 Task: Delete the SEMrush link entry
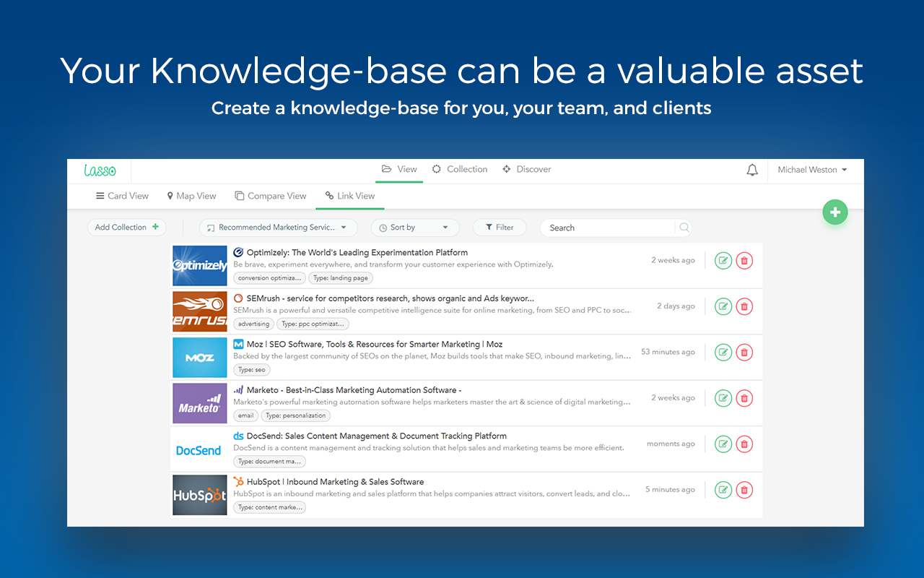click(744, 306)
